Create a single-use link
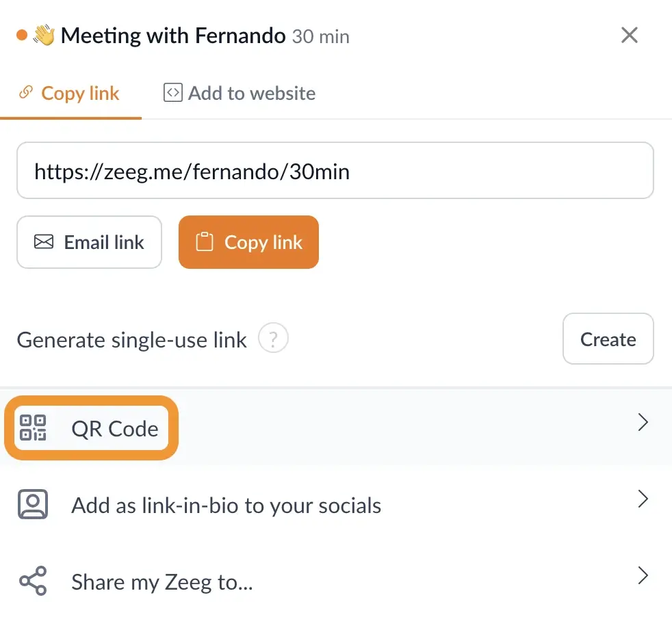This screenshot has width=672, height=617. pyautogui.click(x=608, y=339)
